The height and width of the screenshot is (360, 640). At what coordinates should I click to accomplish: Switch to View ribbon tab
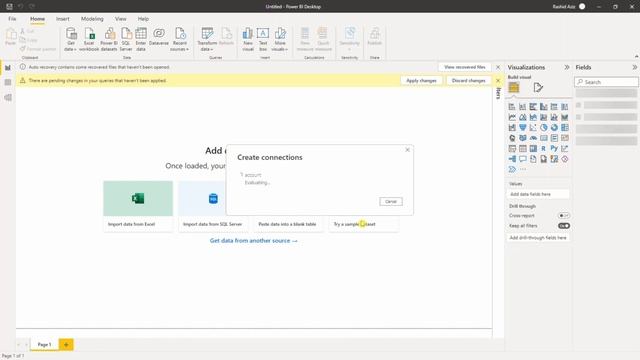pyautogui.click(x=120, y=19)
